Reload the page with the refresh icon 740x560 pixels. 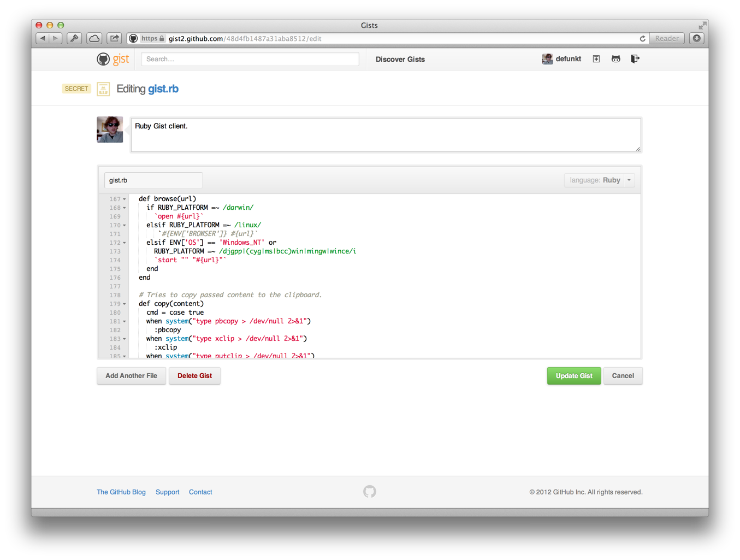[643, 39]
